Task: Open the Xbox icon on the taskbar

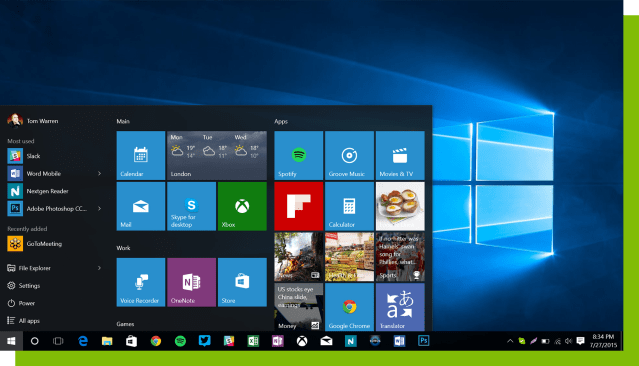Action: pos(302,341)
